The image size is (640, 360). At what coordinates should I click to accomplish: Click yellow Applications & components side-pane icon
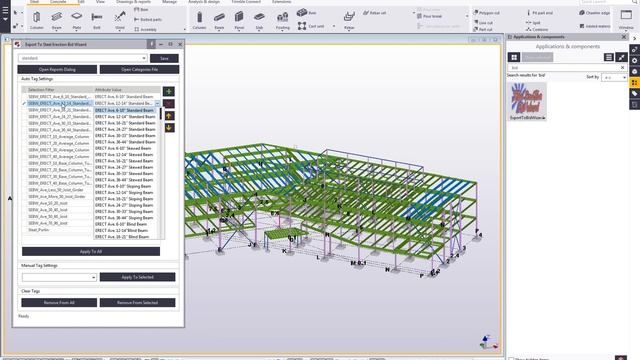634,82
